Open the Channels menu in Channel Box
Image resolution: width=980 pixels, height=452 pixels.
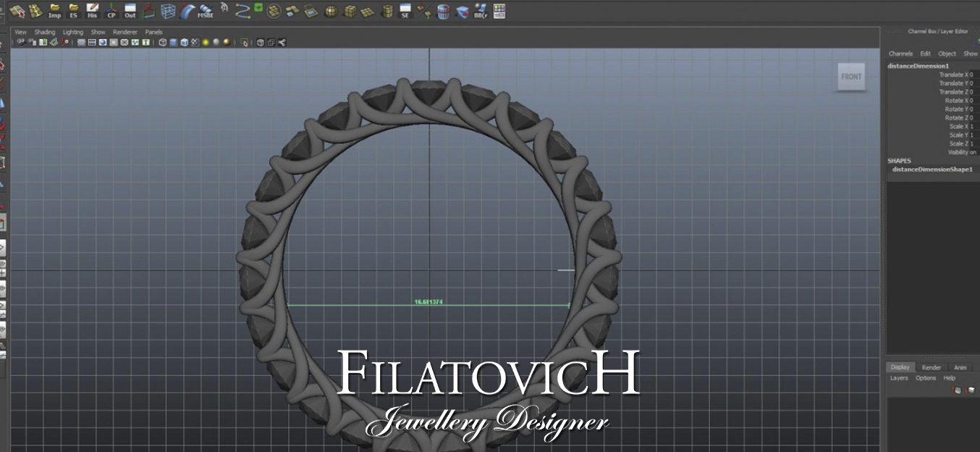[x=900, y=54]
